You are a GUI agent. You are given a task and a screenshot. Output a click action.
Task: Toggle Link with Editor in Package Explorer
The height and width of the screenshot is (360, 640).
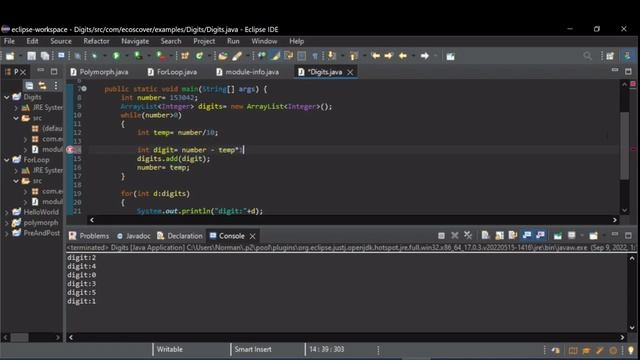[42, 85]
